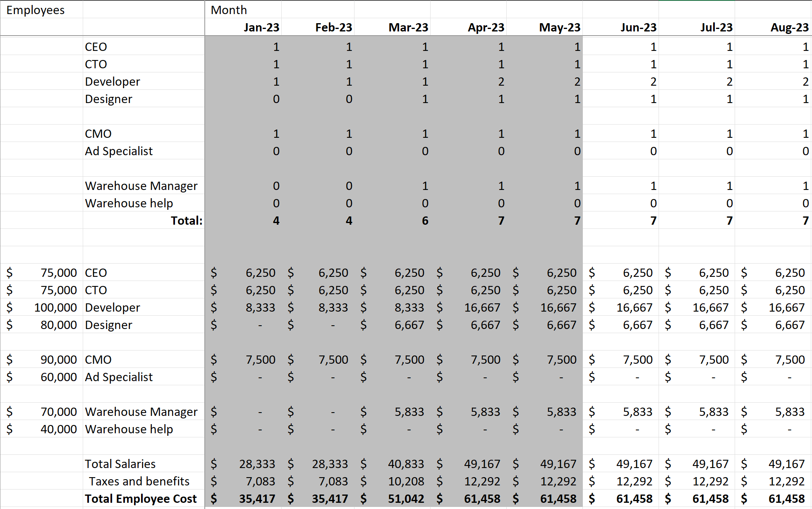Select Developer headcount 2 for Apr-23
Image resolution: width=812 pixels, height=509 pixels.
point(468,81)
